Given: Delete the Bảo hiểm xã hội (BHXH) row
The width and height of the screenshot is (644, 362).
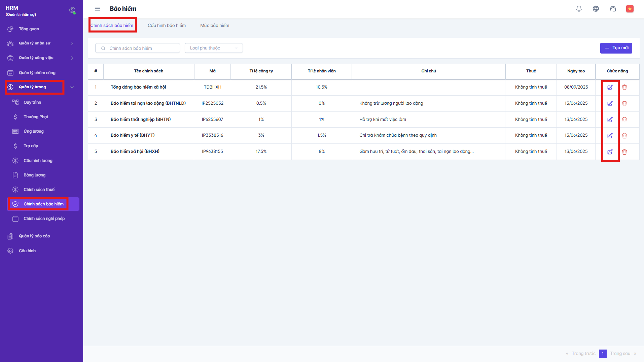Looking at the screenshot, I should (x=624, y=152).
